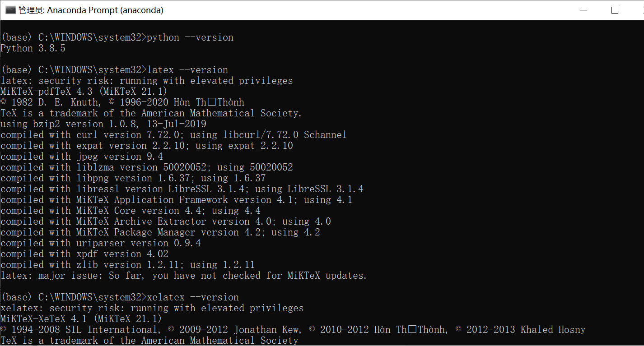Image resolution: width=644 pixels, height=346 pixels.
Task: Click the 'xpdf version 4.02' line
Action: [x=84, y=254]
